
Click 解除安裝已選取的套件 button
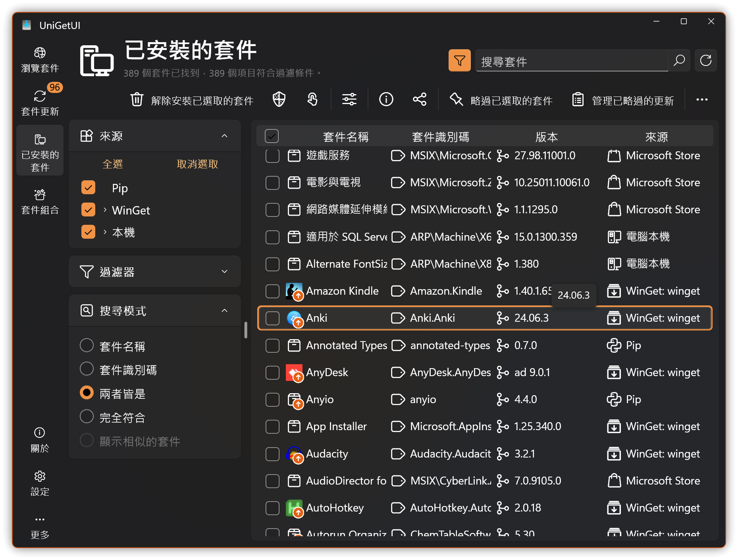[x=192, y=100]
